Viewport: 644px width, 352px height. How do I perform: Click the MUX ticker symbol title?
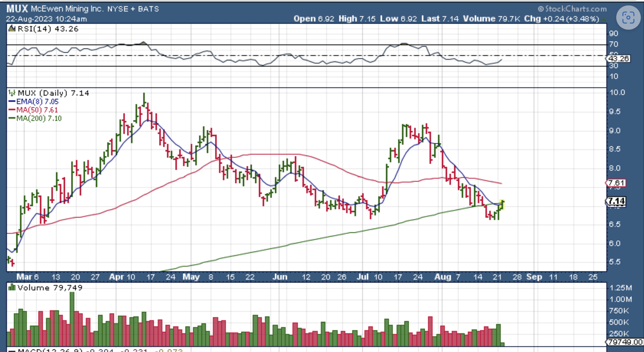click(17, 8)
